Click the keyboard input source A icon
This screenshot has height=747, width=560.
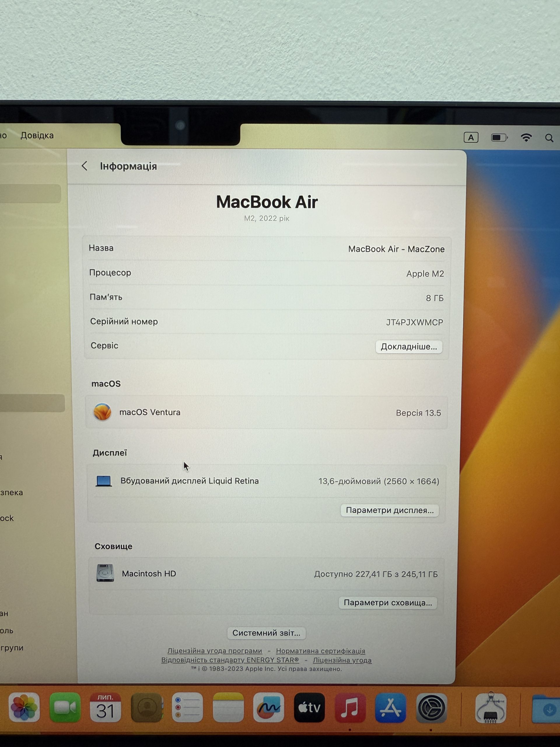click(x=471, y=137)
